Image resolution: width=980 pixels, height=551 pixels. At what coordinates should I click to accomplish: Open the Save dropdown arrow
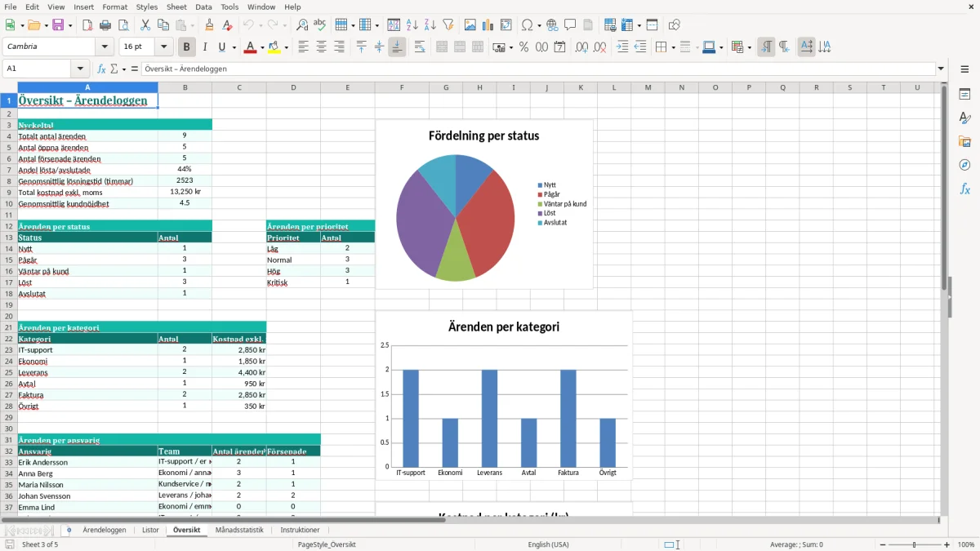(70, 25)
